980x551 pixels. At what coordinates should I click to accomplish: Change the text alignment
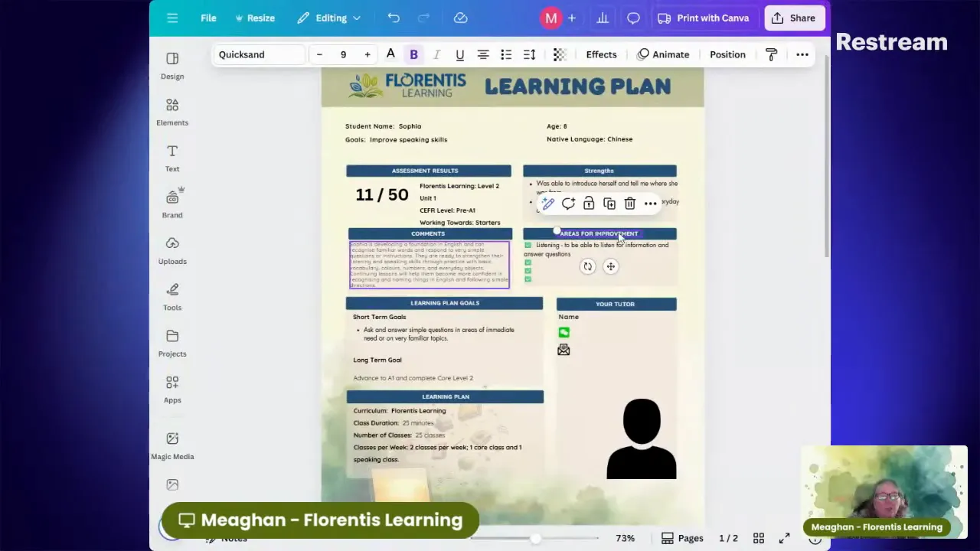coord(483,54)
